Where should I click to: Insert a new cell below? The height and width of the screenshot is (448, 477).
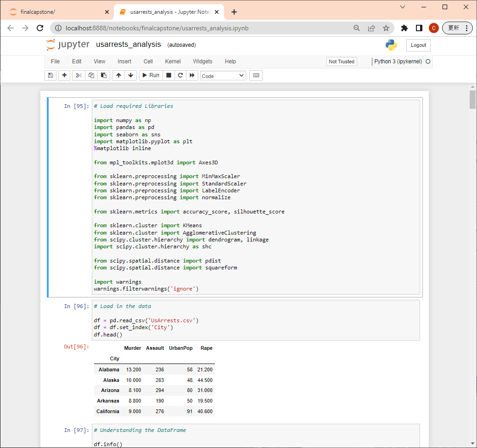pos(64,75)
